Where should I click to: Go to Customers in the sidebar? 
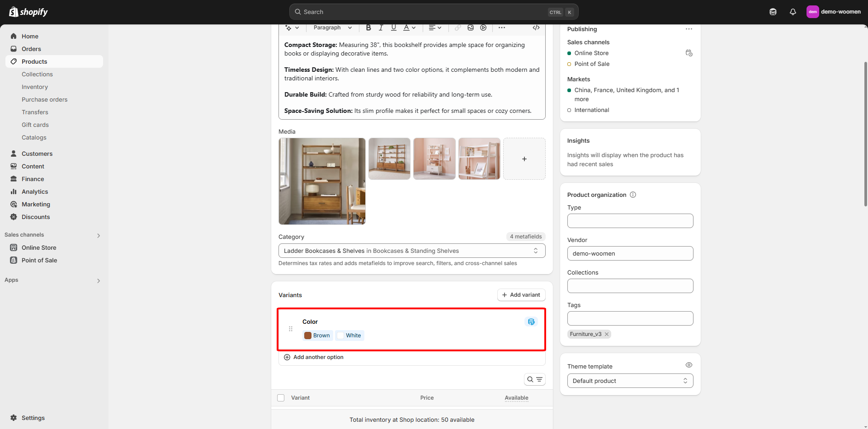pyautogui.click(x=37, y=154)
